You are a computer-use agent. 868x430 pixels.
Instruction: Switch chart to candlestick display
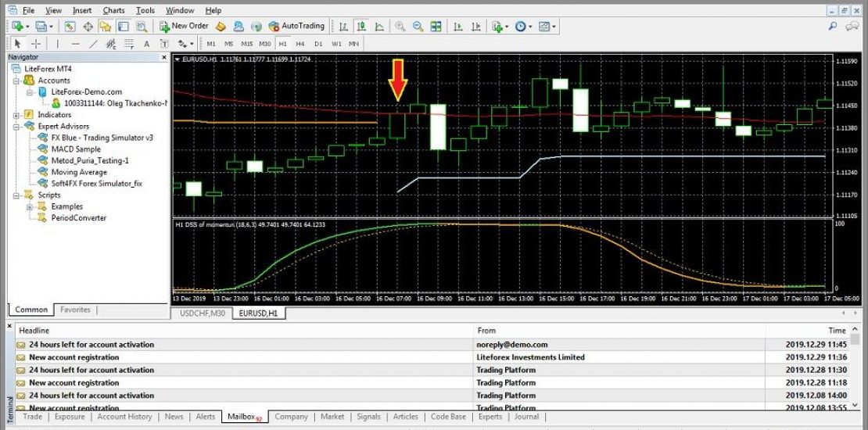pyautogui.click(x=361, y=26)
